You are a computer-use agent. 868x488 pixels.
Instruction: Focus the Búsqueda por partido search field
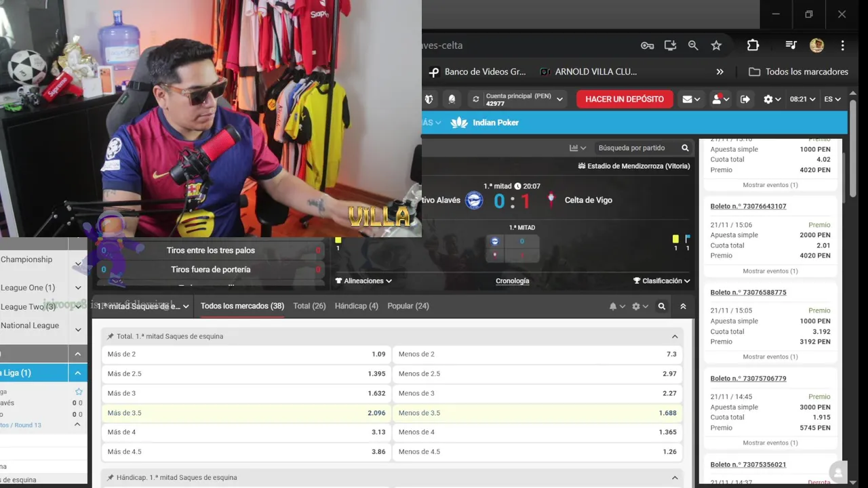tap(636, 148)
